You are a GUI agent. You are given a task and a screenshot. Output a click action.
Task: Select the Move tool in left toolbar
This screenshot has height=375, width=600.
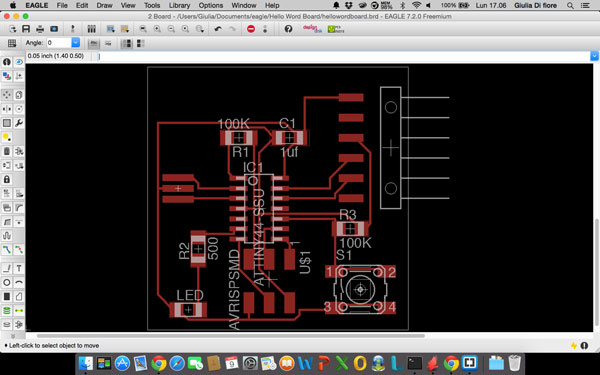tap(7, 95)
